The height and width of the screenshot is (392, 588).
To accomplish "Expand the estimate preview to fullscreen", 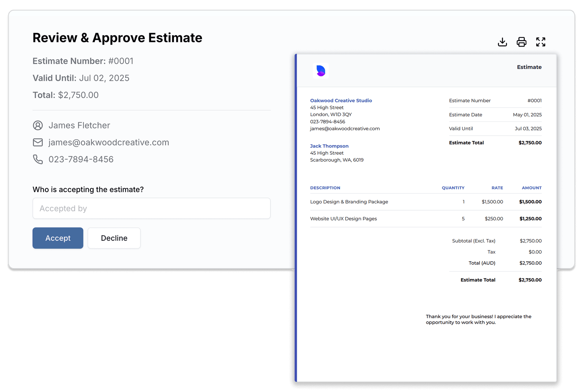I will [x=541, y=42].
